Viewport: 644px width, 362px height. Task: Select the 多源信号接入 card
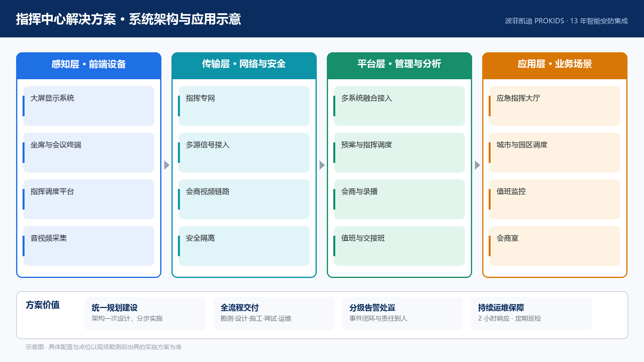244,152
